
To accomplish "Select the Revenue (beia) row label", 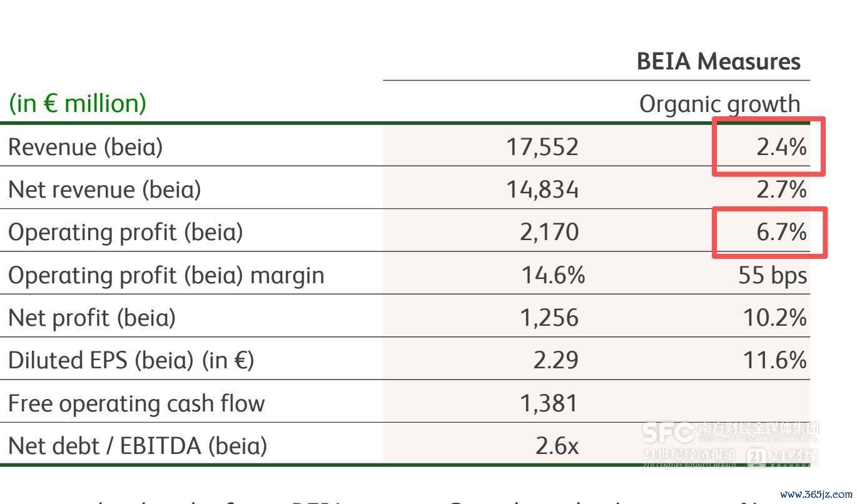I will click(85, 147).
